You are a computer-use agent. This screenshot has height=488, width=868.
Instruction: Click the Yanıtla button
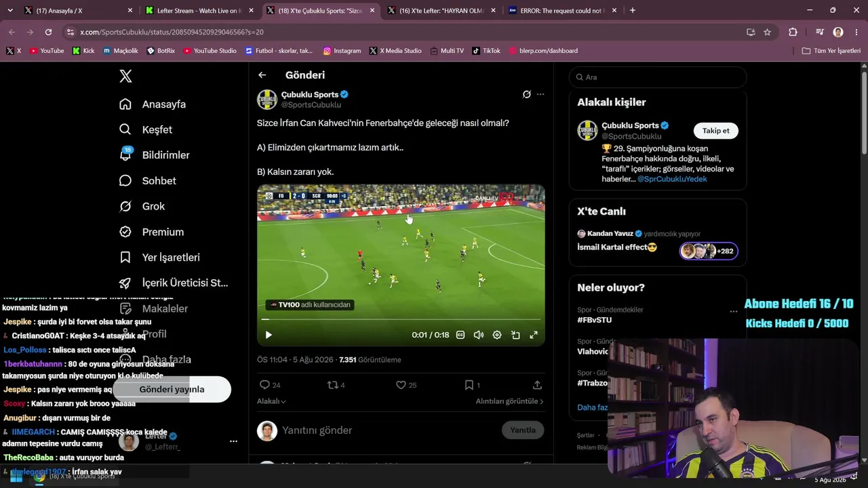pos(523,430)
